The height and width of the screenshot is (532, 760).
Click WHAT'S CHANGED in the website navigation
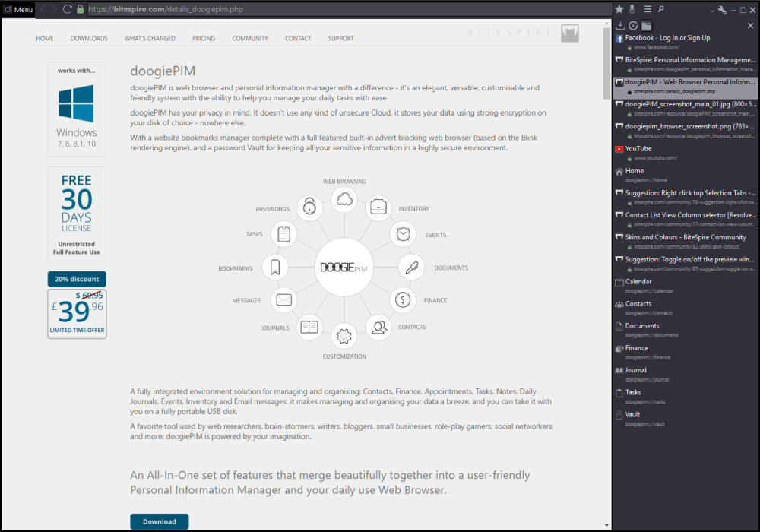click(x=150, y=38)
